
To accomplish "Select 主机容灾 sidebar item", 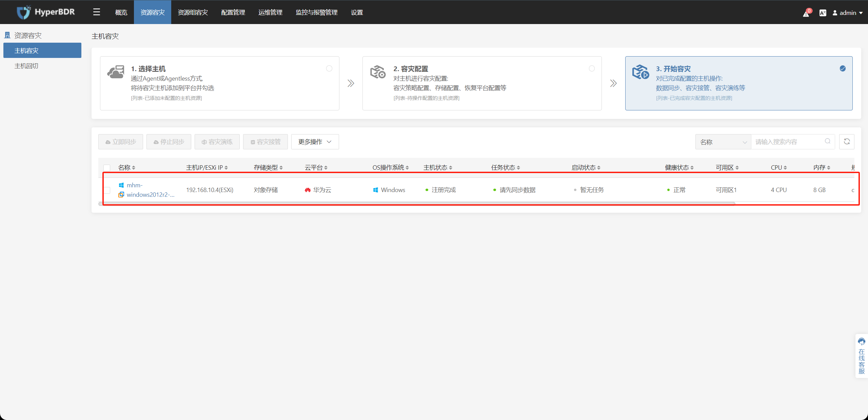I will tap(42, 50).
